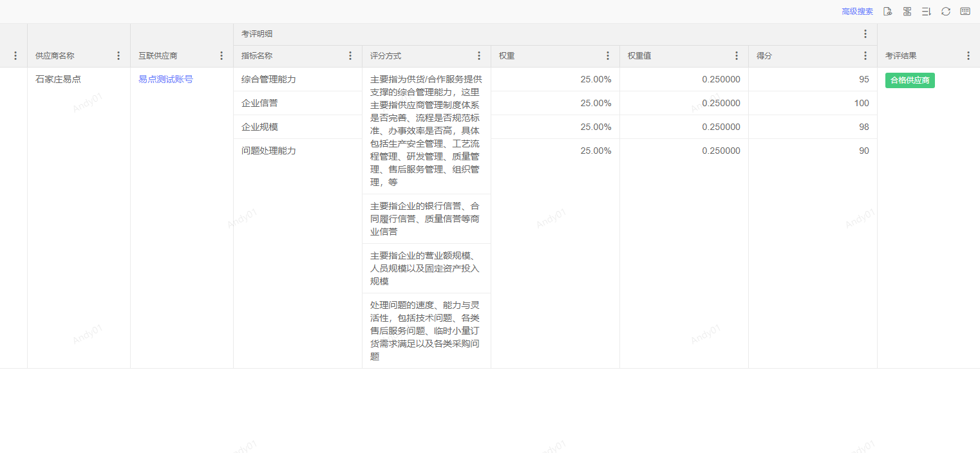980x453 pixels.
Task: Open the 考评结果 column options menu
Action: coord(968,56)
